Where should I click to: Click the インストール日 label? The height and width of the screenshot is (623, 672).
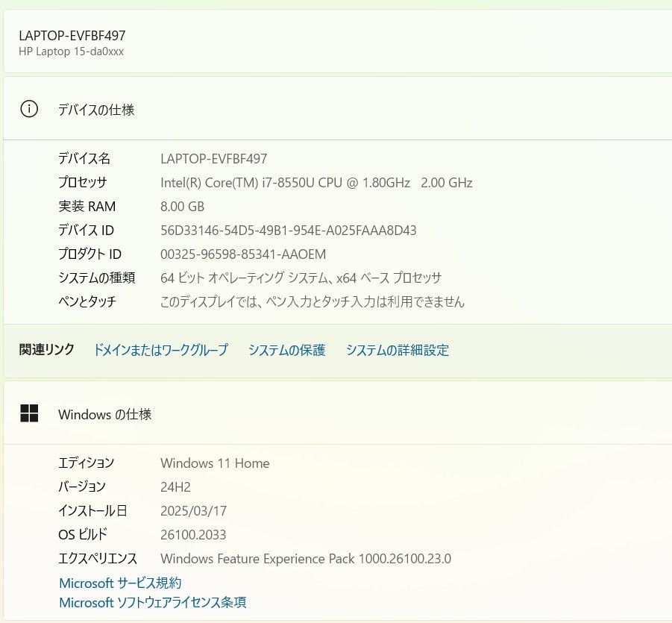(x=92, y=510)
